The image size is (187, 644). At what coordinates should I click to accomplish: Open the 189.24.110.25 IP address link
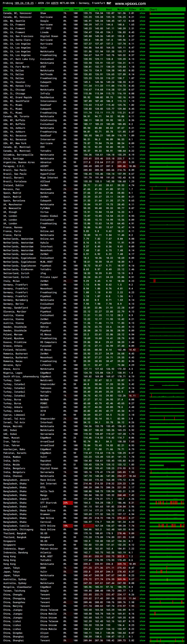point(24,3)
